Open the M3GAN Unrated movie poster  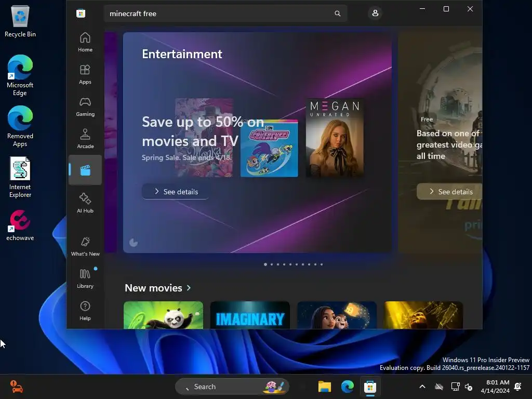coord(335,138)
